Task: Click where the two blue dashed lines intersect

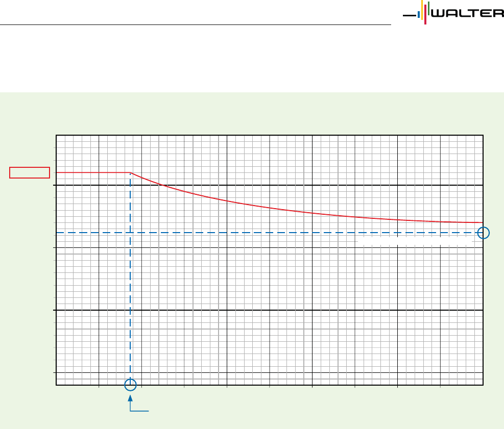Action: (x=131, y=233)
